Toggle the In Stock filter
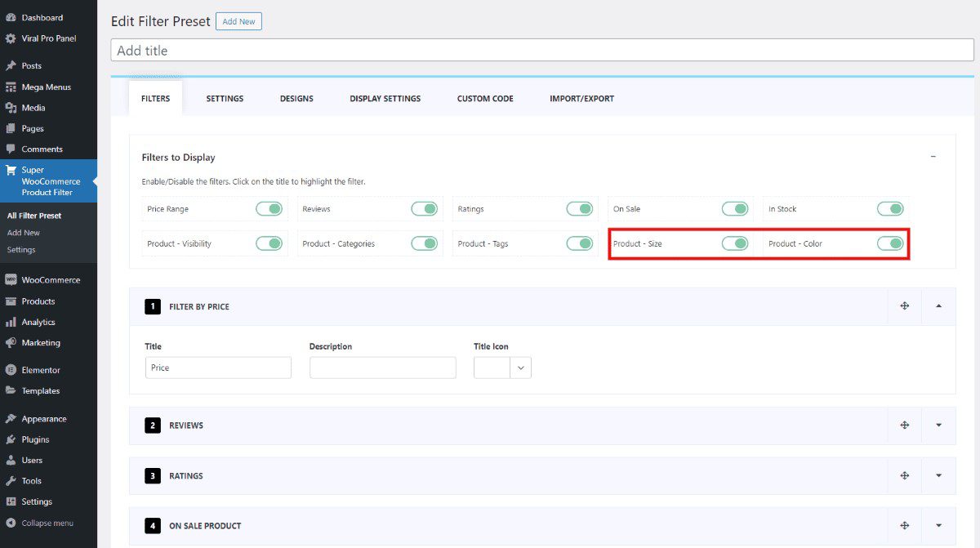This screenshot has height=548, width=980. coord(889,208)
